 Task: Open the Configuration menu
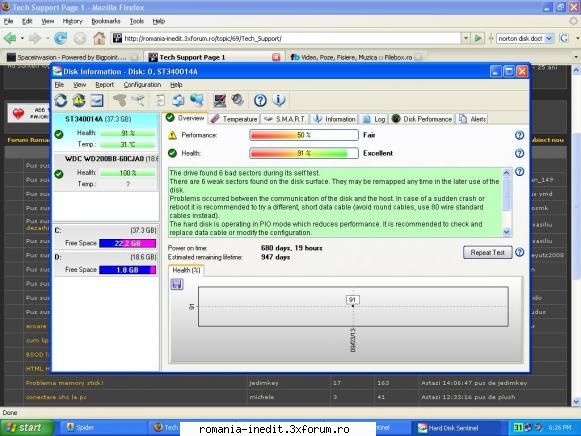(142, 85)
